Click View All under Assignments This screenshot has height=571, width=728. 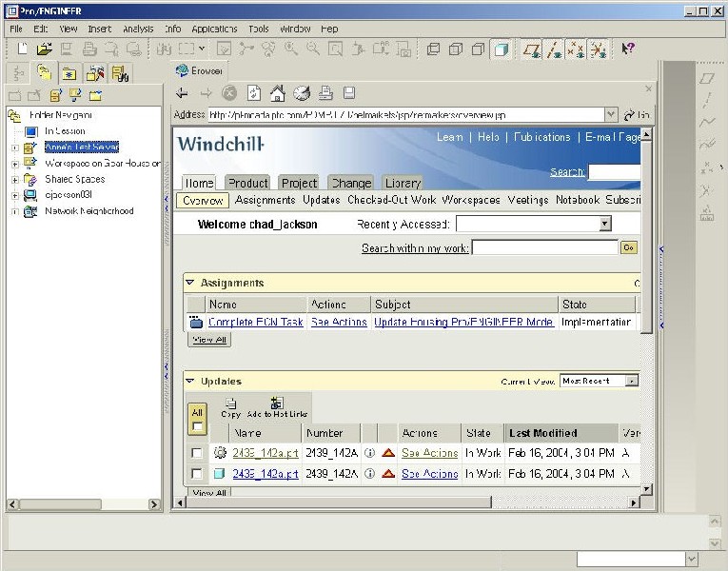pos(209,340)
